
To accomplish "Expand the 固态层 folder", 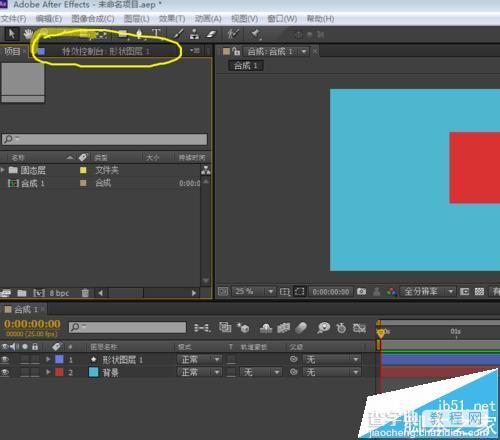I will 3,170.
